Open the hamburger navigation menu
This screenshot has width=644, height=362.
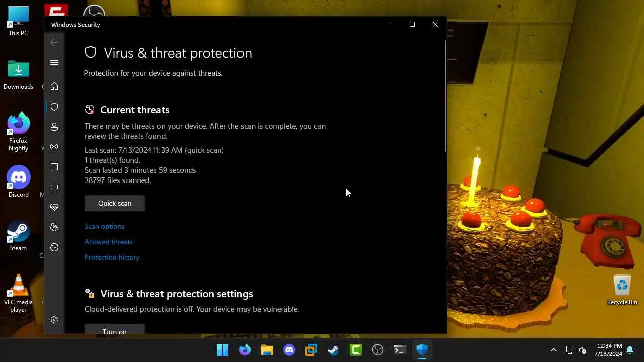tap(54, 63)
